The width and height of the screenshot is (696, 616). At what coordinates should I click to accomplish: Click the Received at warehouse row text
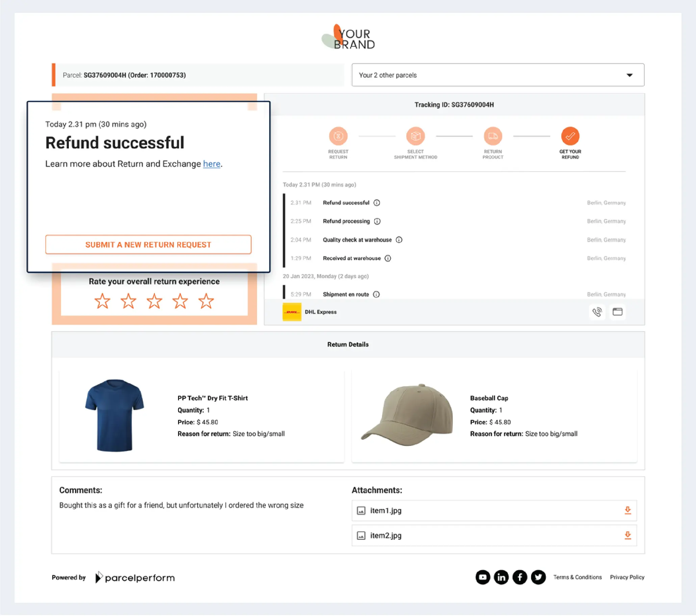[x=352, y=258]
